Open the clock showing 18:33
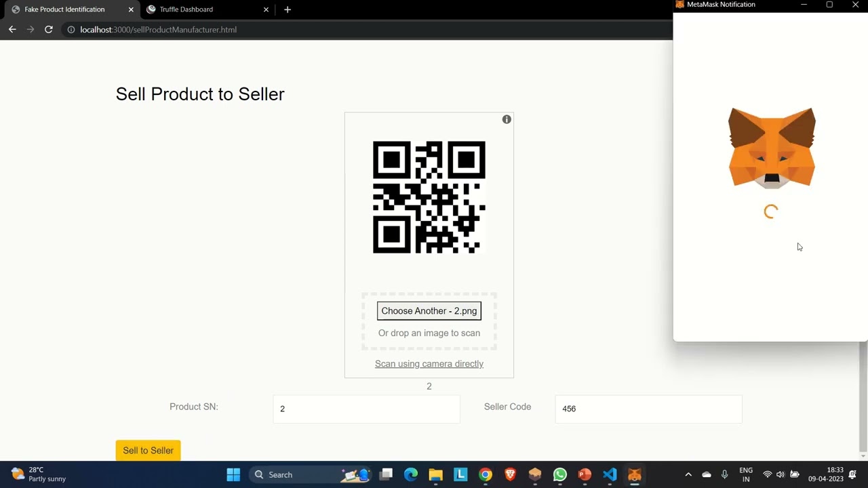Screen dimensions: 868x488 [826, 474]
